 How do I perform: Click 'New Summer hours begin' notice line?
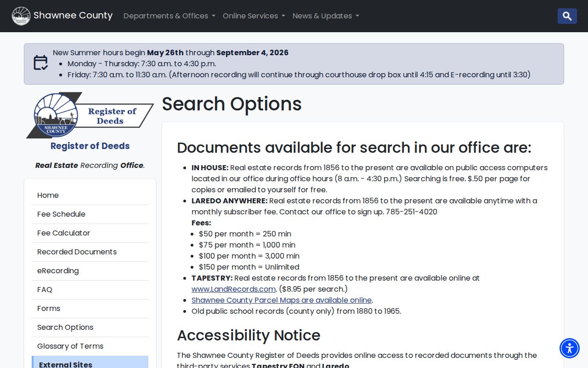pos(170,52)
